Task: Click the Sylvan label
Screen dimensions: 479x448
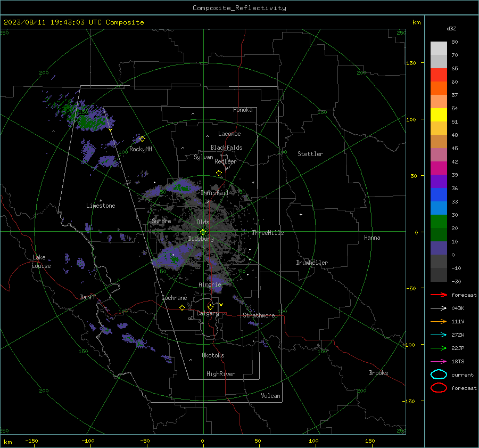Action: [203, 157]
